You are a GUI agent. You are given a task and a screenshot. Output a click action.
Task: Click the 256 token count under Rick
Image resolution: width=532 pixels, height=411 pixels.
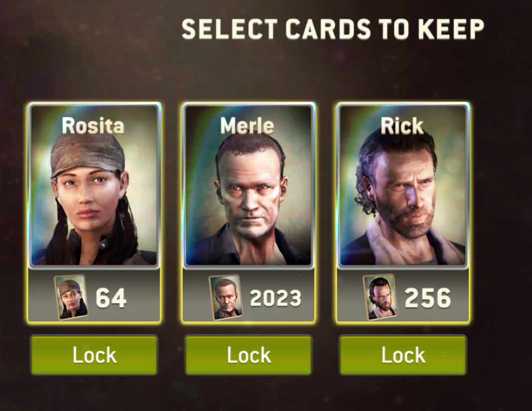(x=427, y=298)
